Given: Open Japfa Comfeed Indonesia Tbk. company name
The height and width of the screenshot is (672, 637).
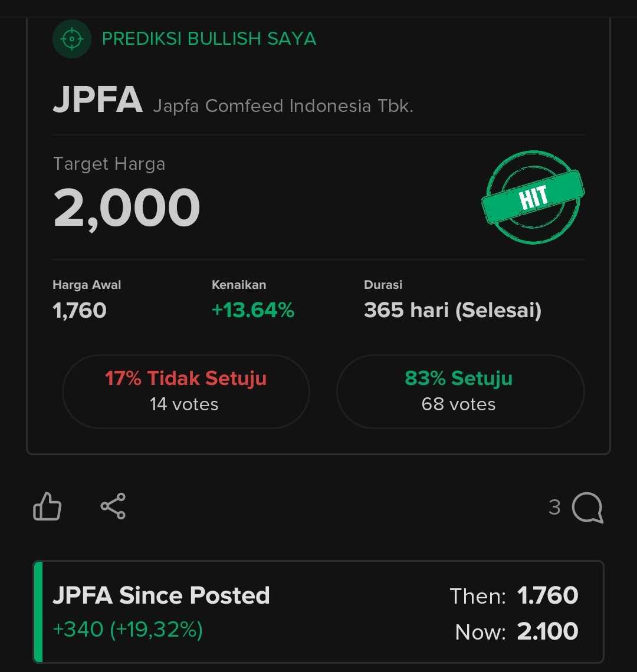Looking at the screenshot, I should point(283,106).
